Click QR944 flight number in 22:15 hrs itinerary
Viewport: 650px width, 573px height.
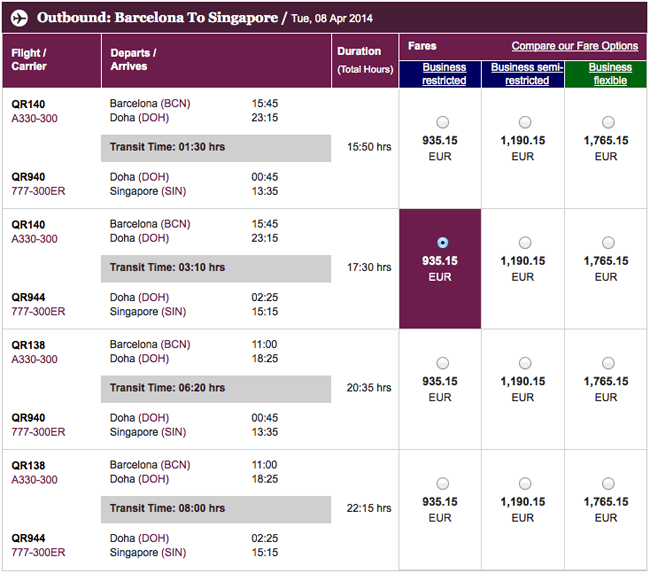coord(28,538)
